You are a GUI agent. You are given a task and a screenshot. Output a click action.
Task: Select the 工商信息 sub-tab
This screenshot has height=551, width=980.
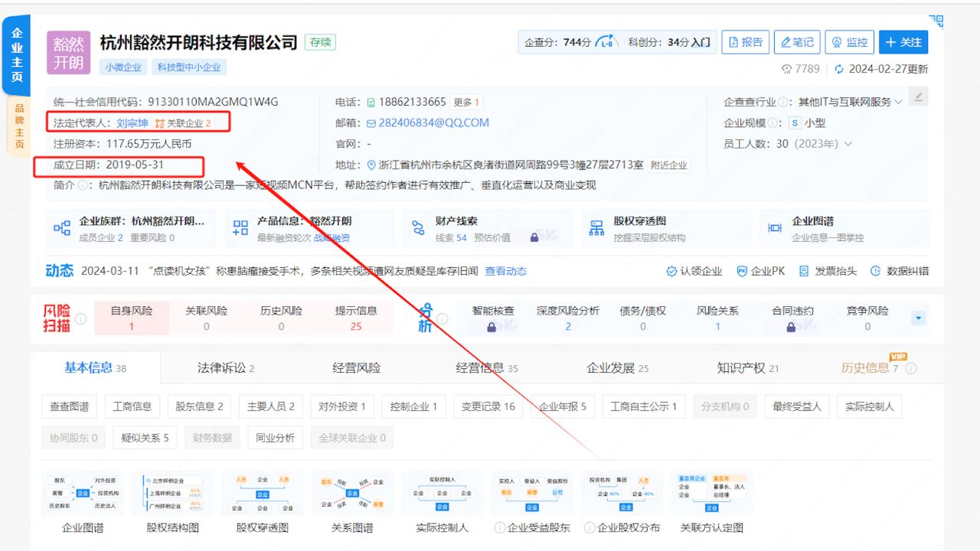pyautogui.click(x=132, y=406)
